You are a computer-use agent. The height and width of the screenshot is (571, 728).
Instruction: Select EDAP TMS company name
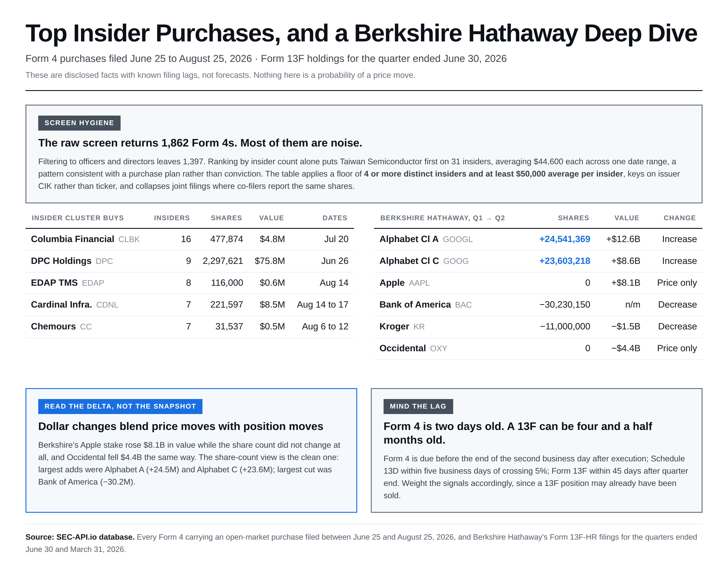point(54,283)
